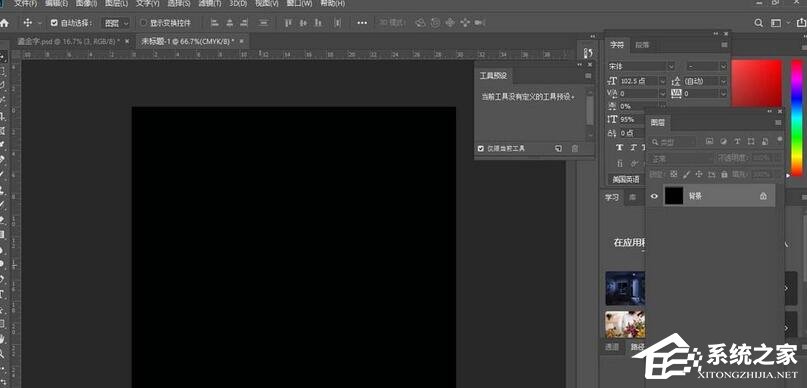807x388 pixels.
Task: Filter layers by shape layer icon
Action: pyautogui.click(x=751, y=142)
